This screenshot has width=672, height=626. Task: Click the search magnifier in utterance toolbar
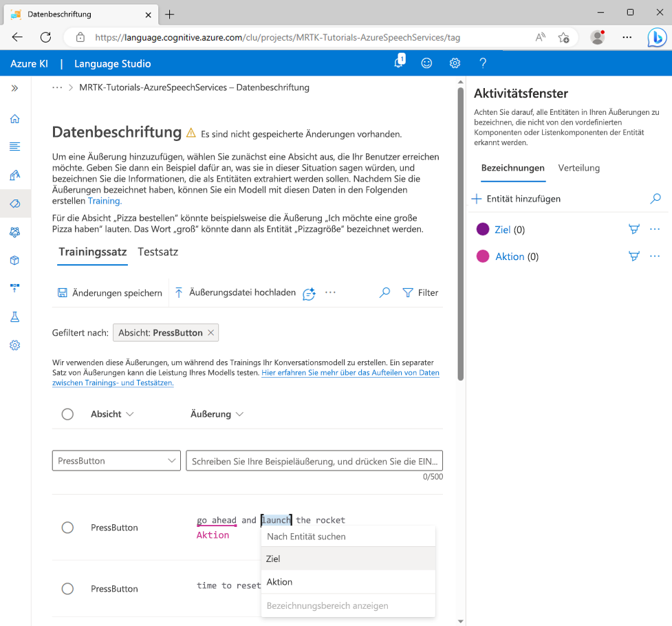click(384, 292)
